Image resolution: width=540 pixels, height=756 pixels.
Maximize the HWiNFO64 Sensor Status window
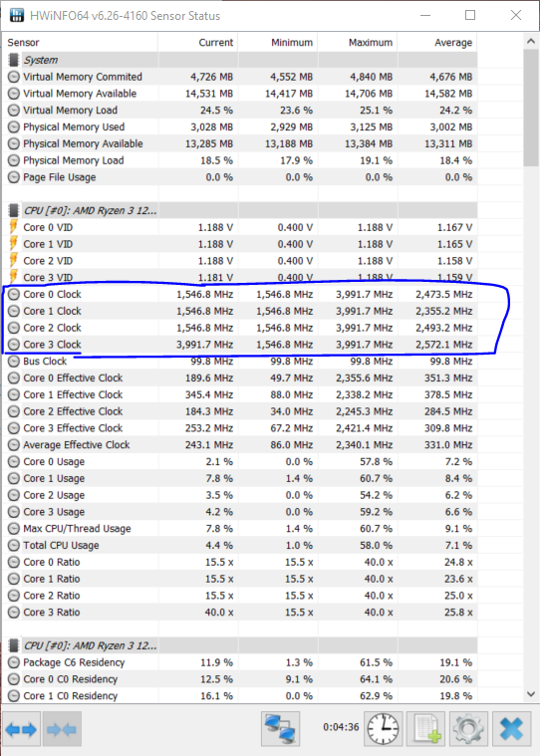(x=470, y=15)
